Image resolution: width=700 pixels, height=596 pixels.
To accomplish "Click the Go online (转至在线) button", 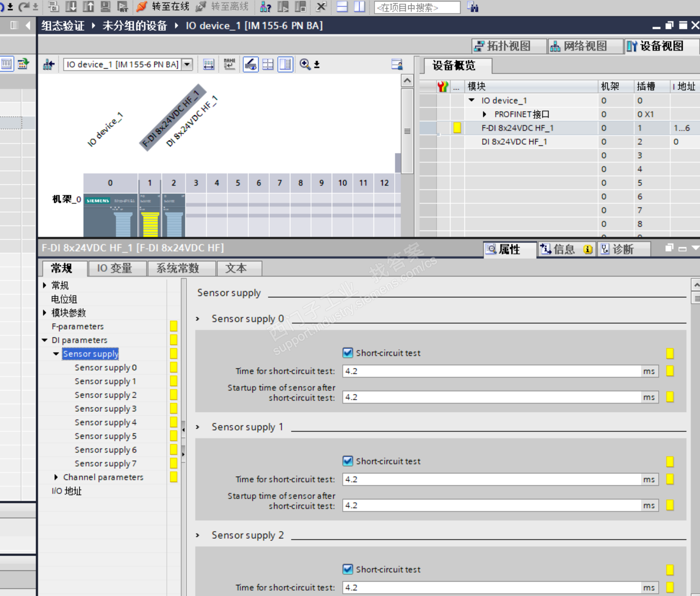I will tap(162, 6).
